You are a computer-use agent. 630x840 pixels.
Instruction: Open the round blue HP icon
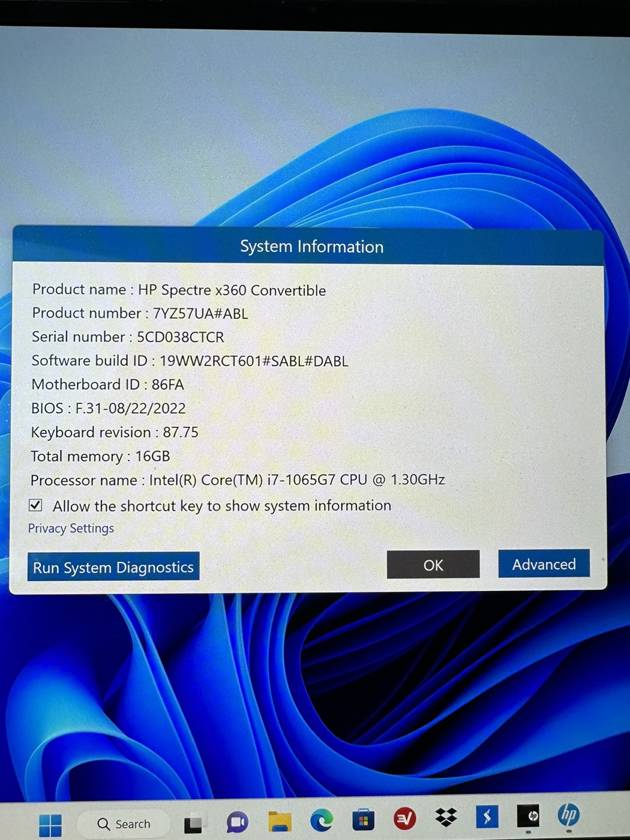[568, 815]
